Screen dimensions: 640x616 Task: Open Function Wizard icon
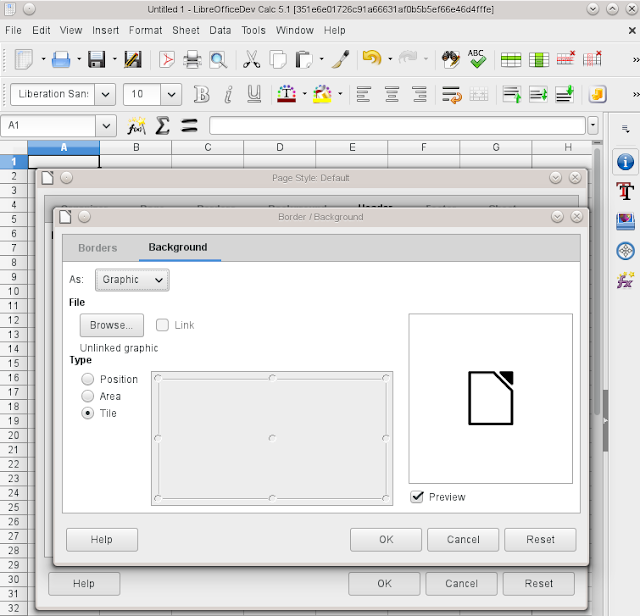136,126
